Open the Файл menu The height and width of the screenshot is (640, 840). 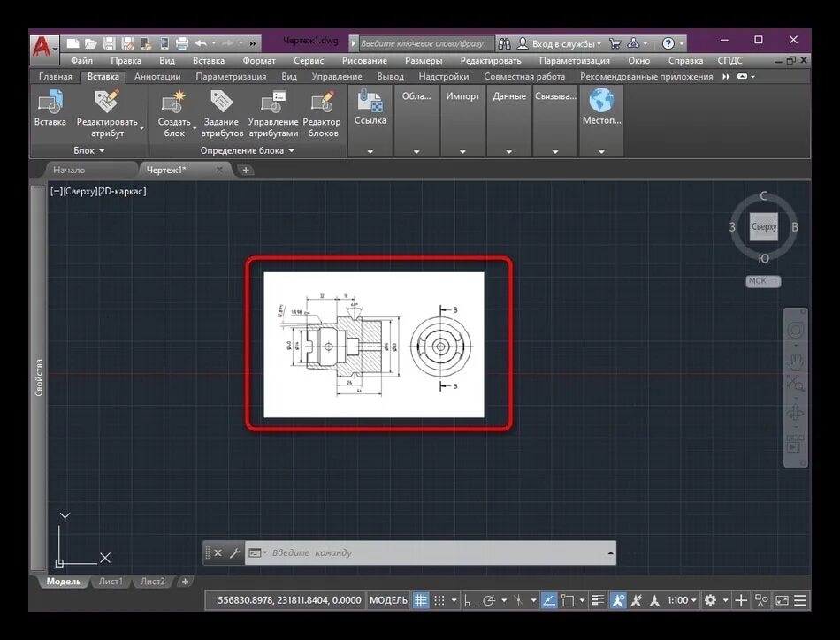(81, 60)
